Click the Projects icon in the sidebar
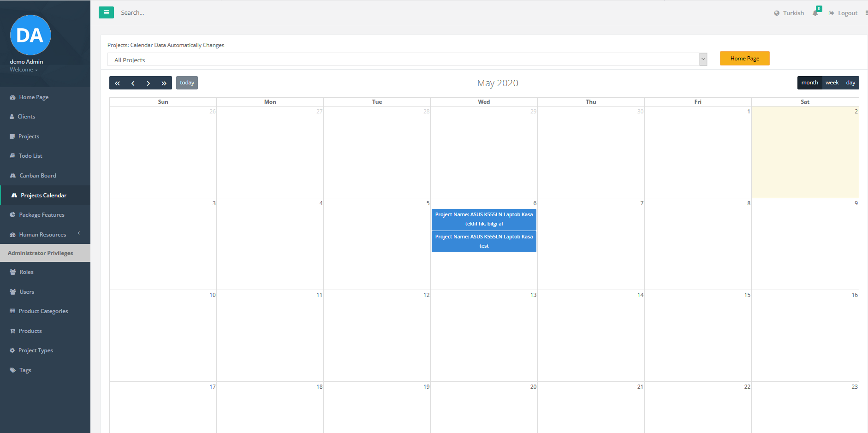Viewport: 868px width, 433px height. [12, 136]
